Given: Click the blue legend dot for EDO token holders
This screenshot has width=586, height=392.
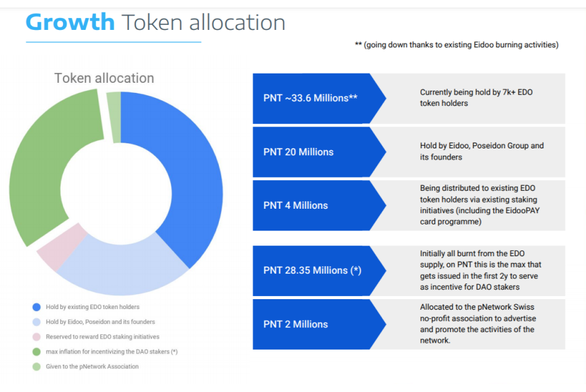Looking at the screenshot, I should tap(37, 307).
